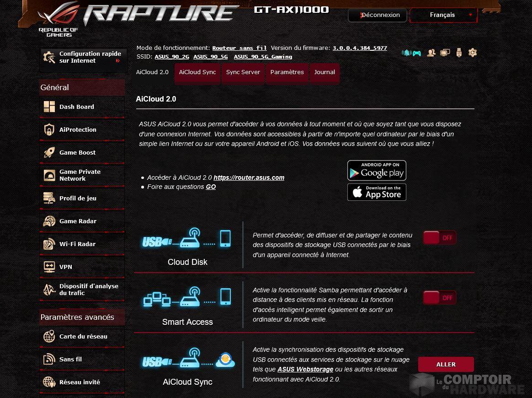Select the Réseau invité icon
The width and height of the screenshot is (532, 398).
click(x=49, y=382)
